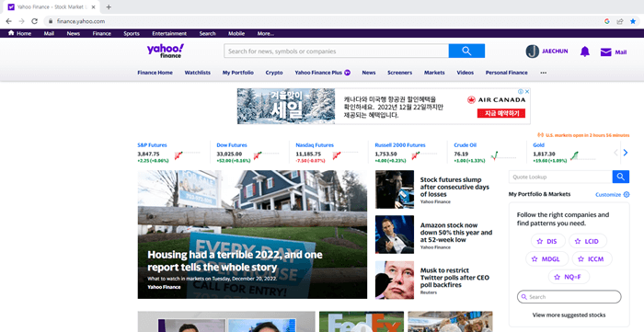This screenshot has width=644, height=332.
Task: Click Air Canada red booking button
Action: pos(501,113)
